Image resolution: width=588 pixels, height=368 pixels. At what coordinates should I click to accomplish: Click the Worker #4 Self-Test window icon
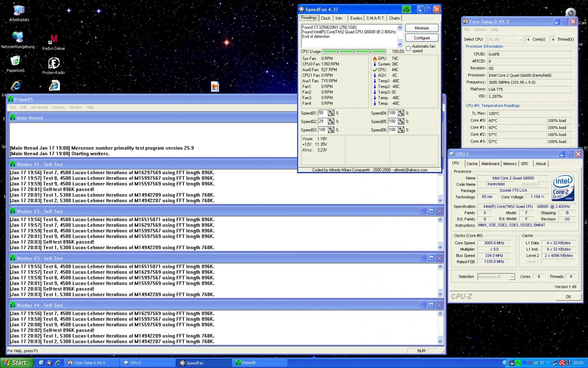[x=12, y=305]
